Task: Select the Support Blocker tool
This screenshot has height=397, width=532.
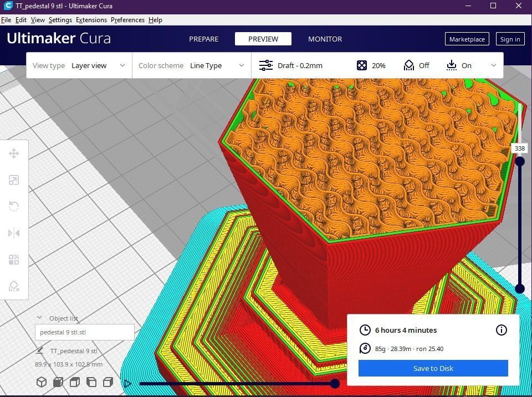Action: [14, 286]
